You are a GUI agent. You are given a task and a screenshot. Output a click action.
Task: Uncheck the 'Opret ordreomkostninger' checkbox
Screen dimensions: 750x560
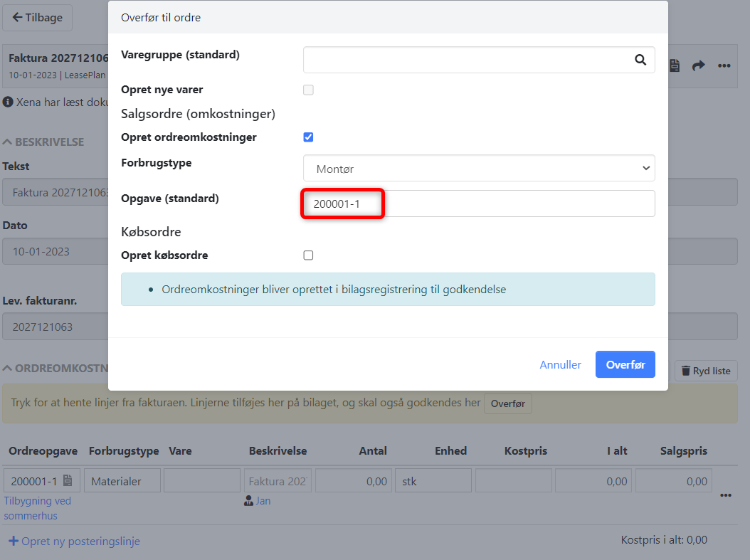308,137
